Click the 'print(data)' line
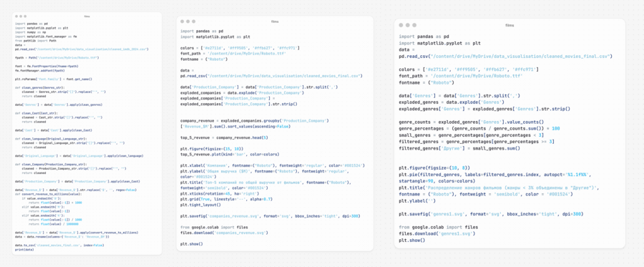Screen dimensions: 644x267 click(24, 249)
